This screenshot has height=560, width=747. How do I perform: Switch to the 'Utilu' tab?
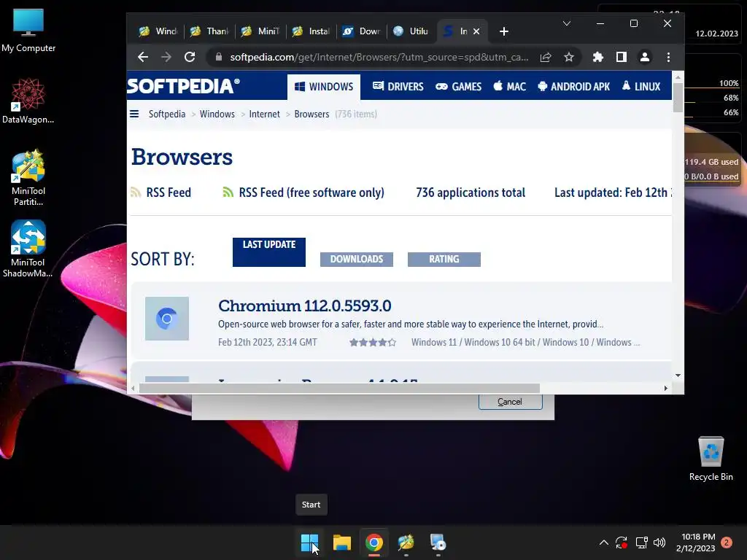[x=411, y=31]
